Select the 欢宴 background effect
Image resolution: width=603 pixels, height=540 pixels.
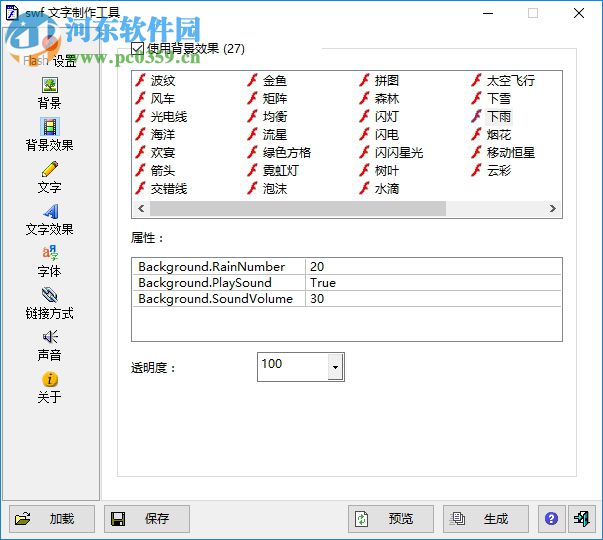coord(156,153)
